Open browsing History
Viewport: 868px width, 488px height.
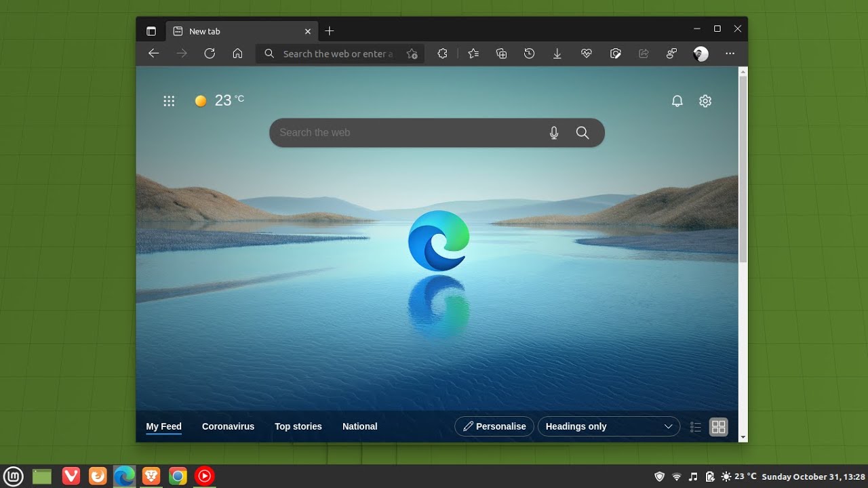pyautogui.click(x=530, y=54)
